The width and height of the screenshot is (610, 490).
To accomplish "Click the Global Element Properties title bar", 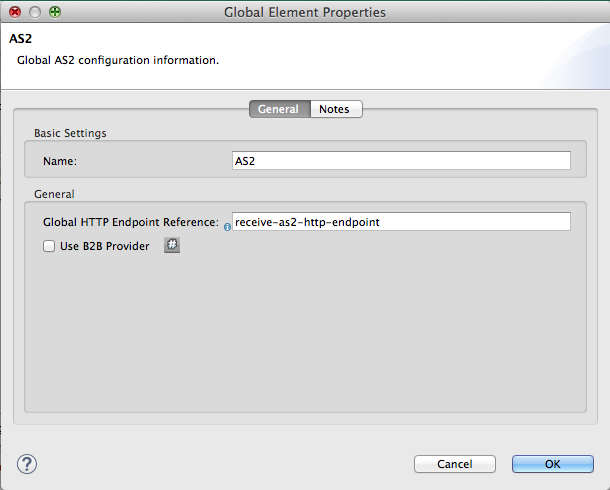I will click(x=305, y=12).
